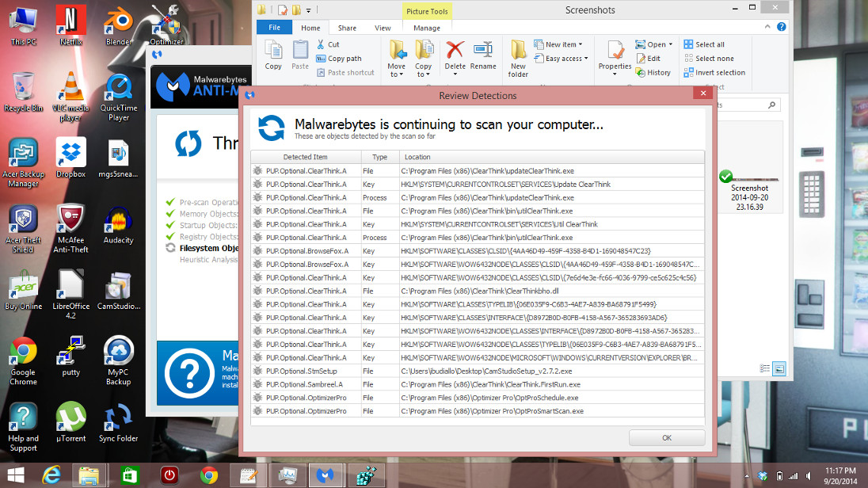868x488 pixels.
Task: Click History in the ribbon
Action: [653, 73]
